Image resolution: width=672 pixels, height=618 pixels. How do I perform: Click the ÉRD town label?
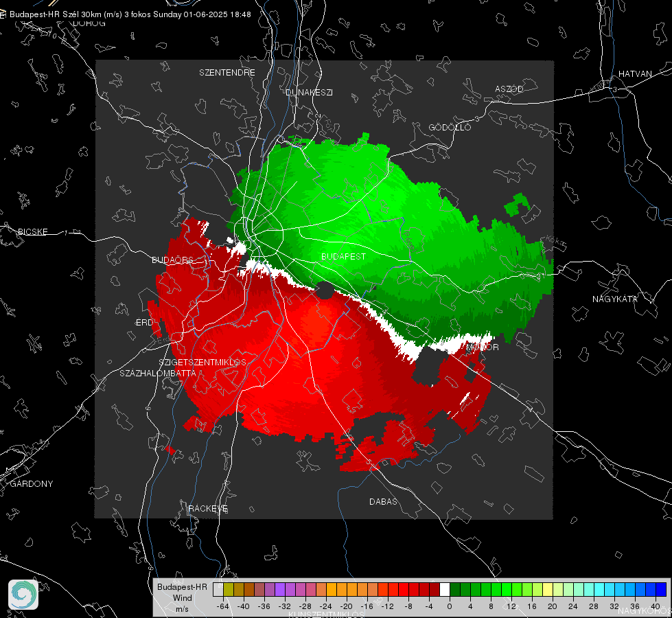point(144,323)
